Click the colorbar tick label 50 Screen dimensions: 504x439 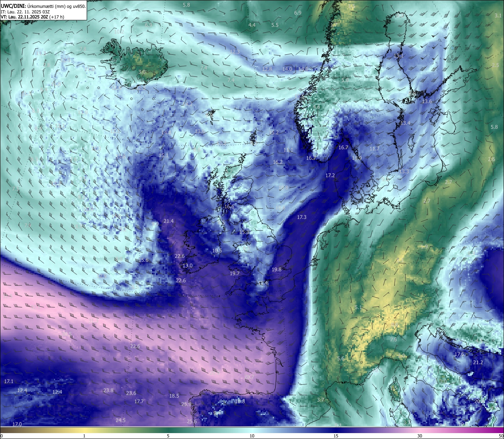[x=501, y=436]
